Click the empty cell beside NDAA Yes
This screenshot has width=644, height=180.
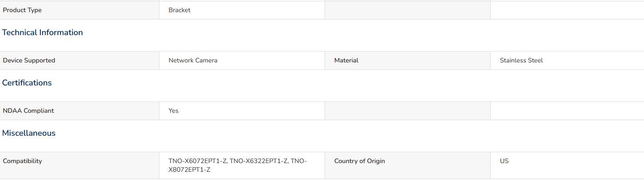(x=408, y=111)
